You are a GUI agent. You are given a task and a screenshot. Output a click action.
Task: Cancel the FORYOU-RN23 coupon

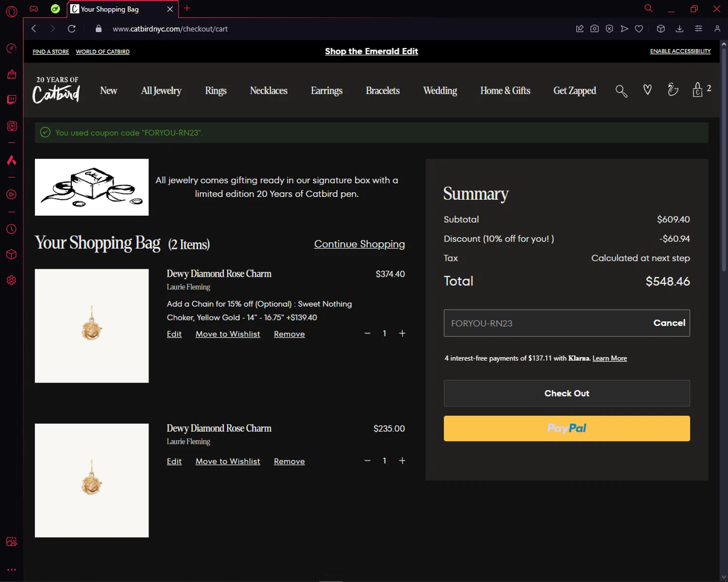click(669, 323)
